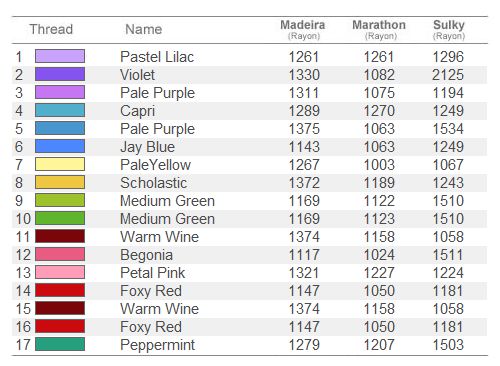Click the Madeira column header
Screen dimensions: 500x366
pyautogui.click(x=303, y=29)
